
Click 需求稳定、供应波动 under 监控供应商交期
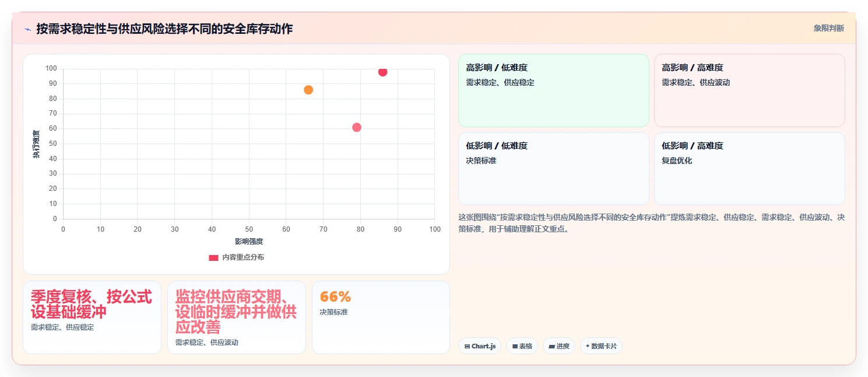coord(207,343)
